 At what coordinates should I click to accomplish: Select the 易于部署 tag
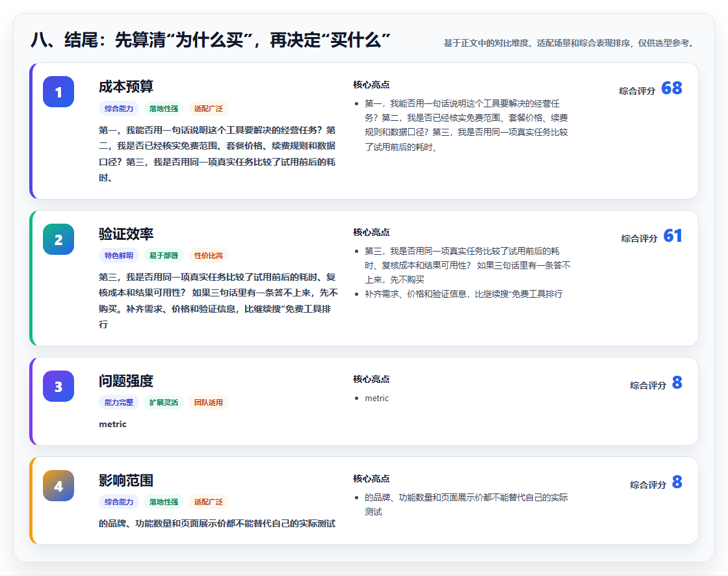pos(164,255)
